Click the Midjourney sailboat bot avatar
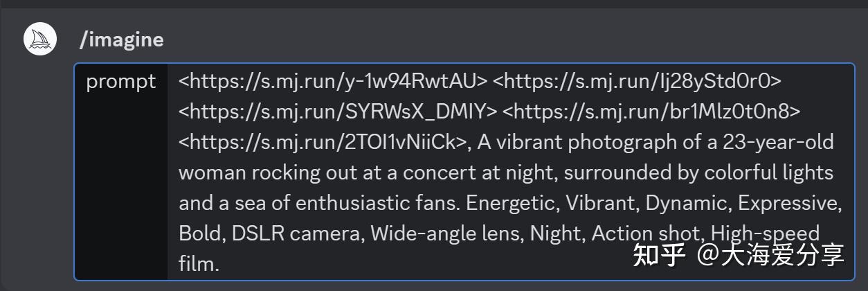 pyautogui.click(x=39, y=39)
